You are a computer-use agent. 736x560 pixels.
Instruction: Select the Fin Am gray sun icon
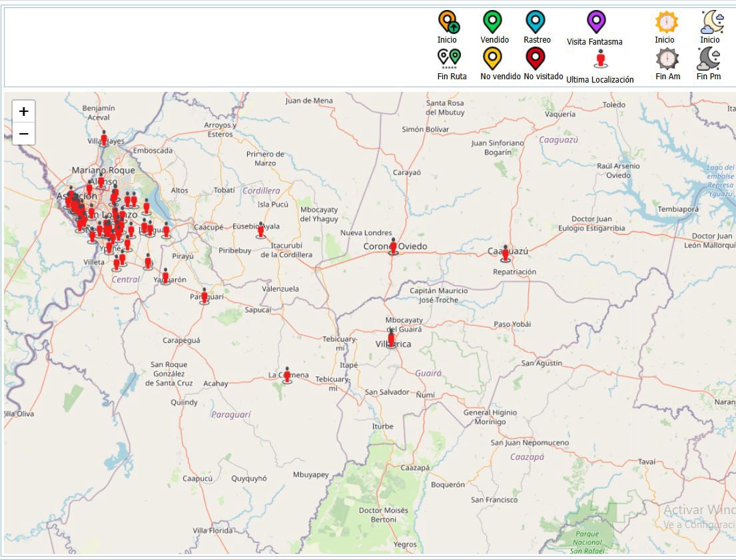[667, 59]
